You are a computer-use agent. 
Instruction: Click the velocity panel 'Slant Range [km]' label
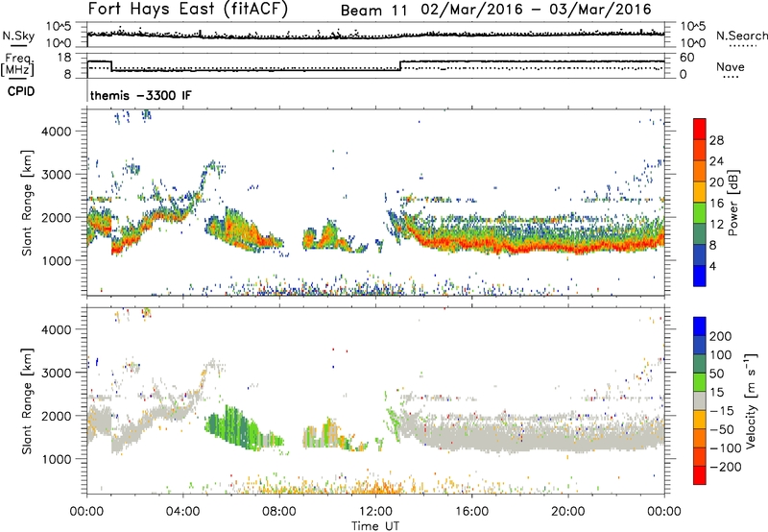[27, 401]
